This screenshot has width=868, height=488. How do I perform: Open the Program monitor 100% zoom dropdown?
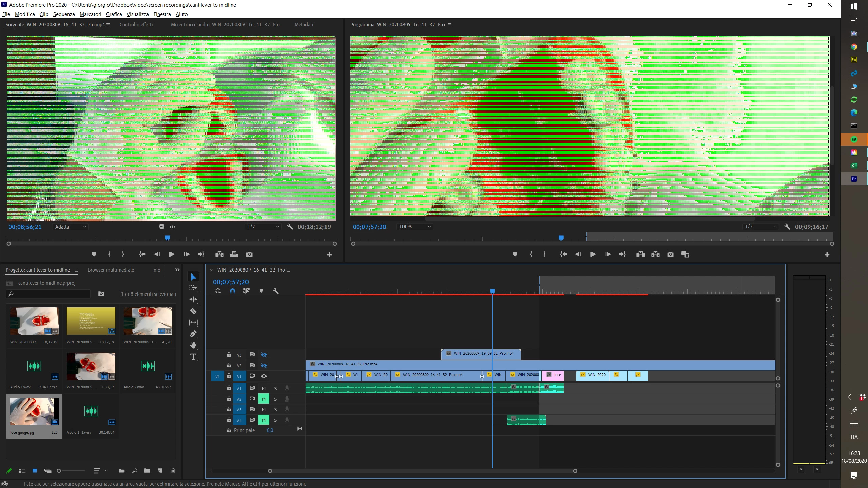415,227
